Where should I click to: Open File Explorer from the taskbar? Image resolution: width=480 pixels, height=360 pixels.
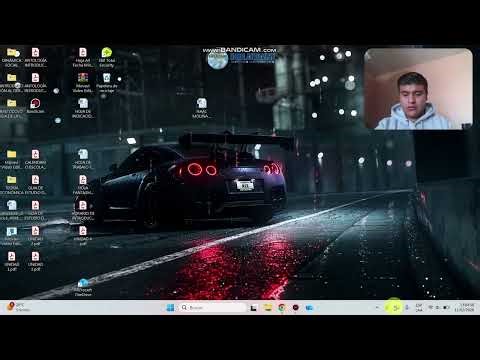tap(268, 307)
